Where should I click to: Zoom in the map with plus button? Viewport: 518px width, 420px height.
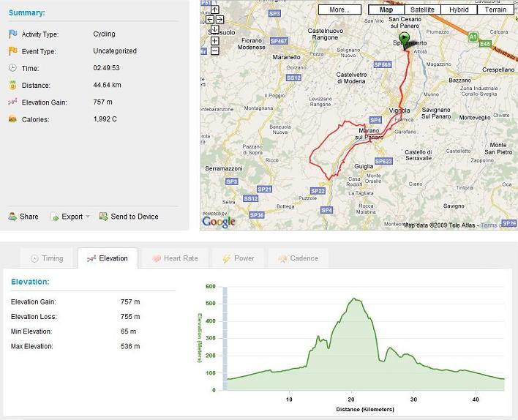tap(214, 41)
